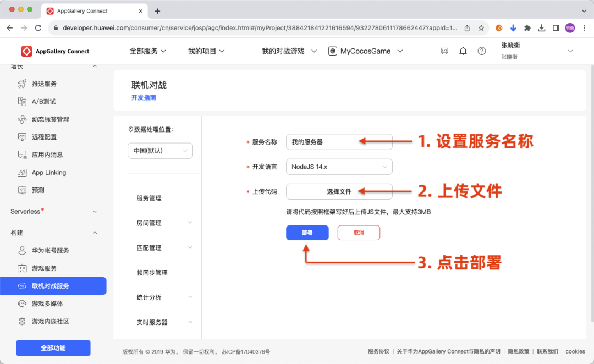Viewport: 594px width, 364px height.
Task: Expand the 匹配管理 submenu
Action: pos(190,247)
